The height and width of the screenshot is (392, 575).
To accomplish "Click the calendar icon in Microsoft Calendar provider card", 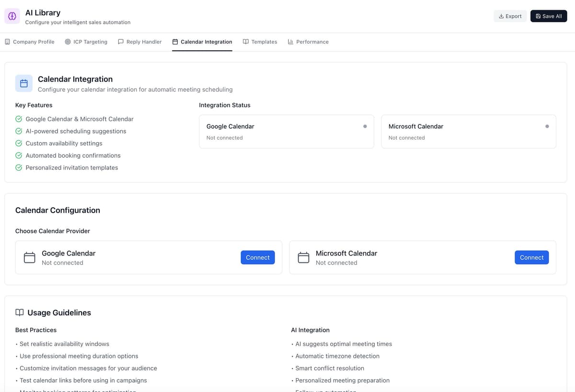I will coord(304,258).
